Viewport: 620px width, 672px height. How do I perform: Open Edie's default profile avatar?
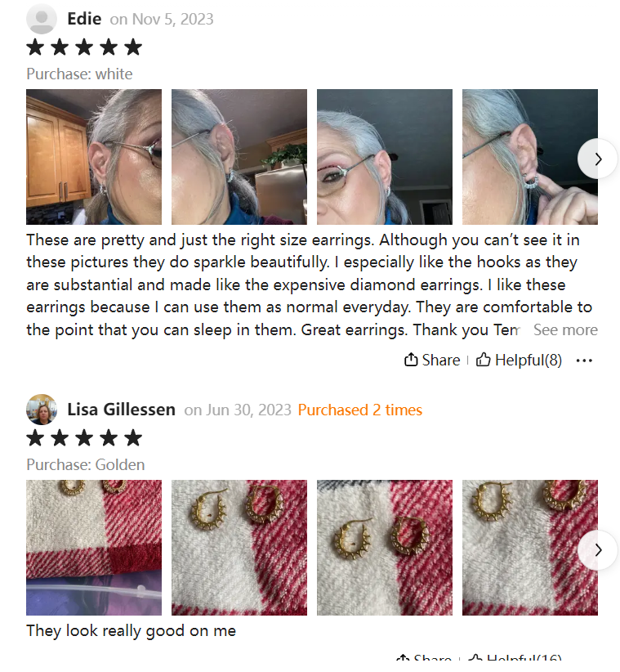pos(42,19)
